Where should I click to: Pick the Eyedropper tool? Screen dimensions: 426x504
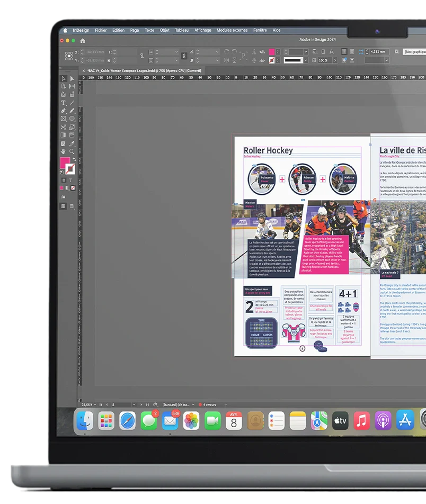(x=71, y=143)
